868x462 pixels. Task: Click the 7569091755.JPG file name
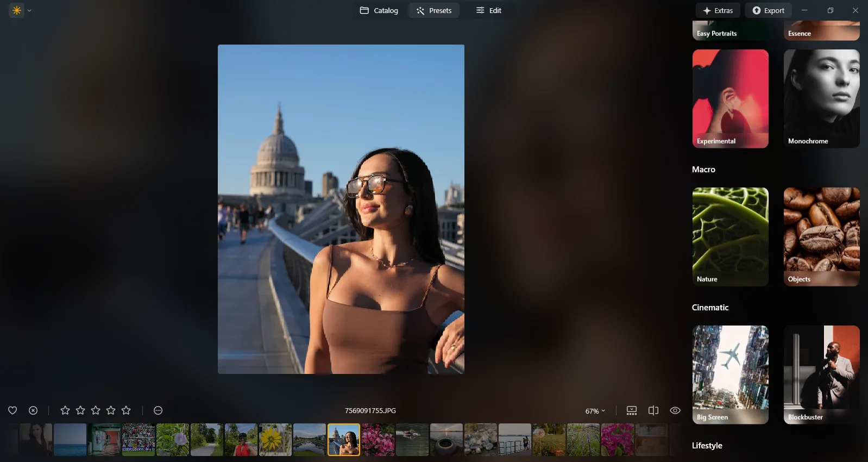click(370, 411)
